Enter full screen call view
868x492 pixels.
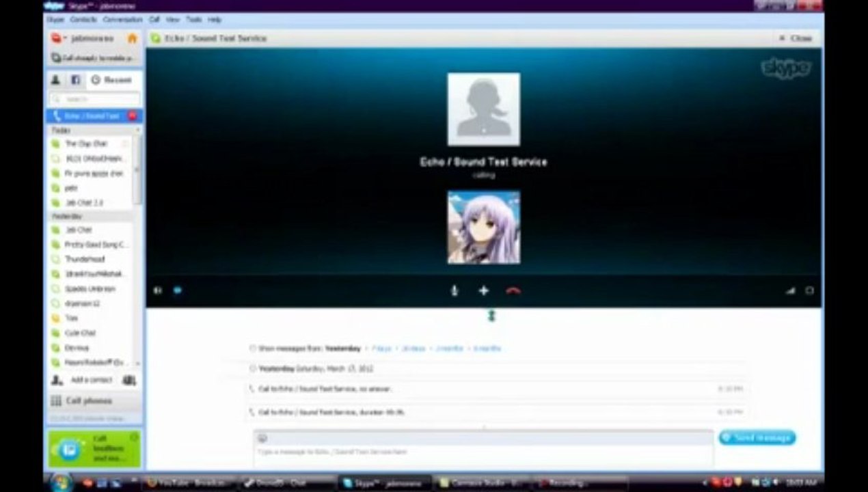[809, 290]
